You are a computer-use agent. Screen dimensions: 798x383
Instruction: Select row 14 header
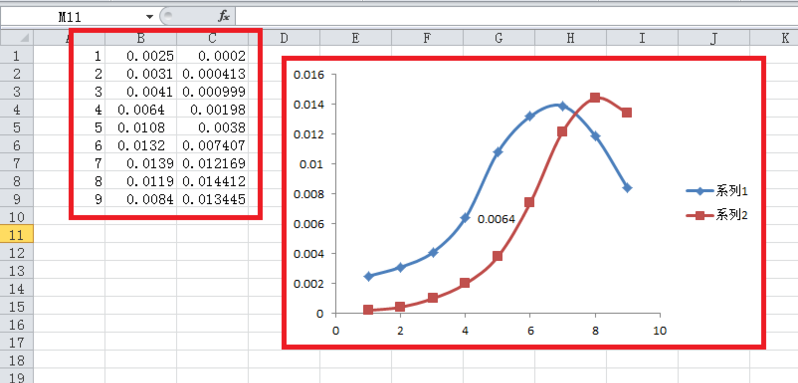17,288
